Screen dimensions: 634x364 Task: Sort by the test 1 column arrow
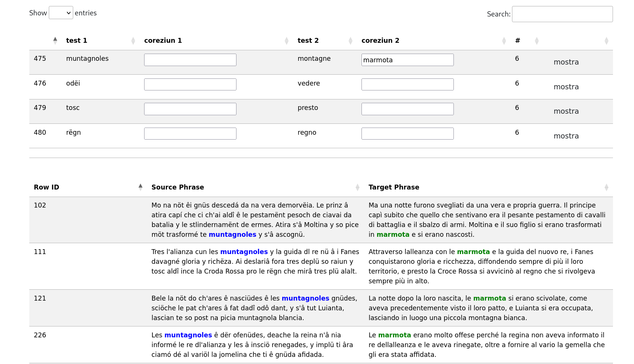click(x=133, y=41)
